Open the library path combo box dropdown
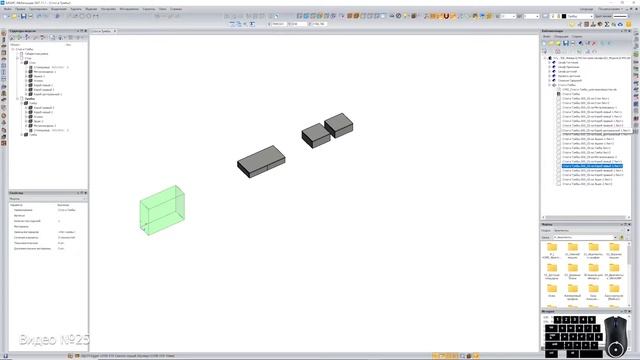The width and height of the screenshot is (640, 360). point(615,237)
